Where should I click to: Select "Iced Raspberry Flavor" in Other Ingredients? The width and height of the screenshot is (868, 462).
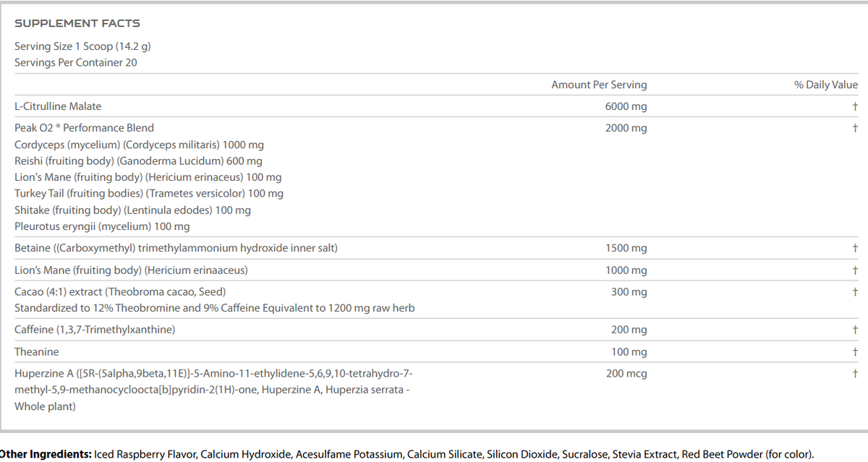tap(145, 455)
